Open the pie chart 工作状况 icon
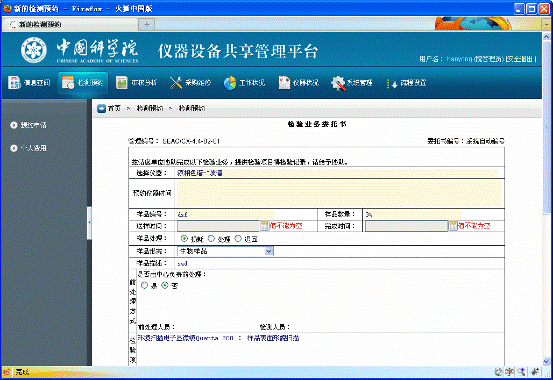553x380 pixels. tap(230, 83)
